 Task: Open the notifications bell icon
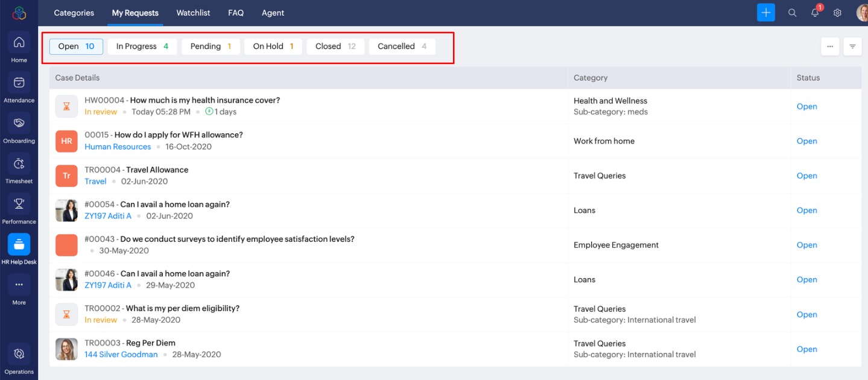815,13
